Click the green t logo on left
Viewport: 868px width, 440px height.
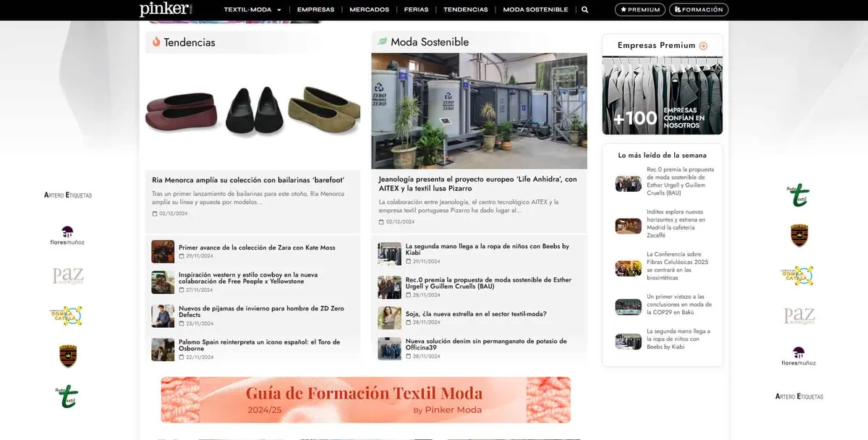click(67, 396)
